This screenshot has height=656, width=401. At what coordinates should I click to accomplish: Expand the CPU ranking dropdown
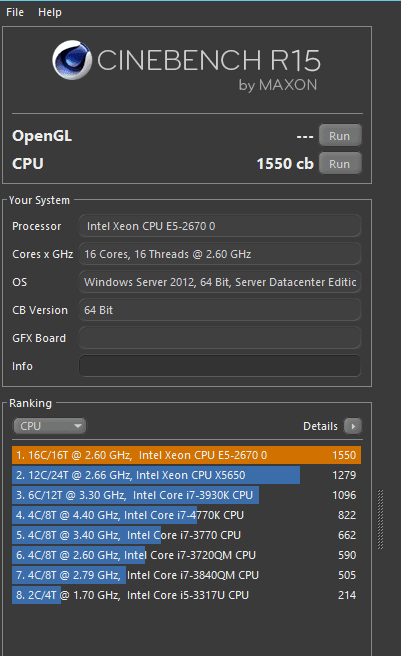[49, 426]
